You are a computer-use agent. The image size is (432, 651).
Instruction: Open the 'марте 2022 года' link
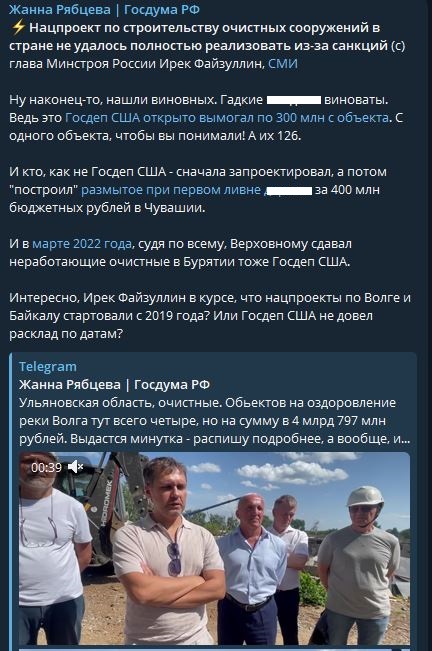(82, 244)
